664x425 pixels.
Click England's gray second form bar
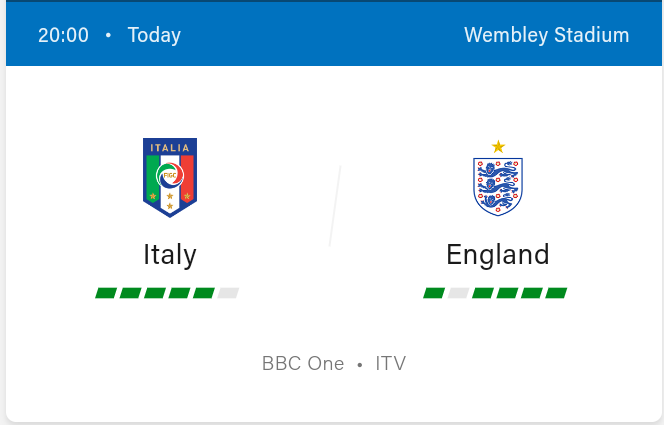coord(458,293)
